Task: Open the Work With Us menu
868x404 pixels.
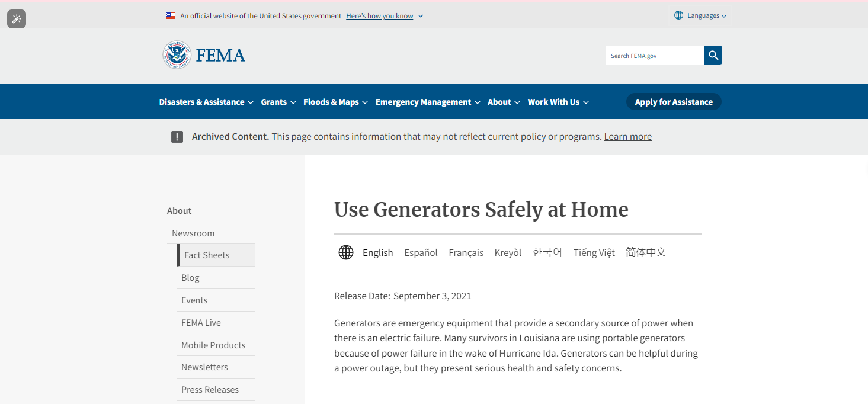Action: click(558, 102)
